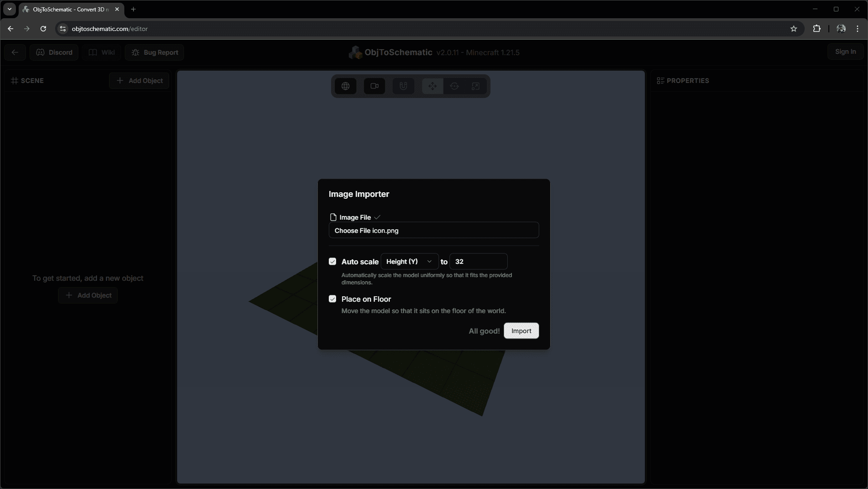View site information icon in address bar
Image resolution: width=868 pixels, height=489 pixels.
point(63,29)
